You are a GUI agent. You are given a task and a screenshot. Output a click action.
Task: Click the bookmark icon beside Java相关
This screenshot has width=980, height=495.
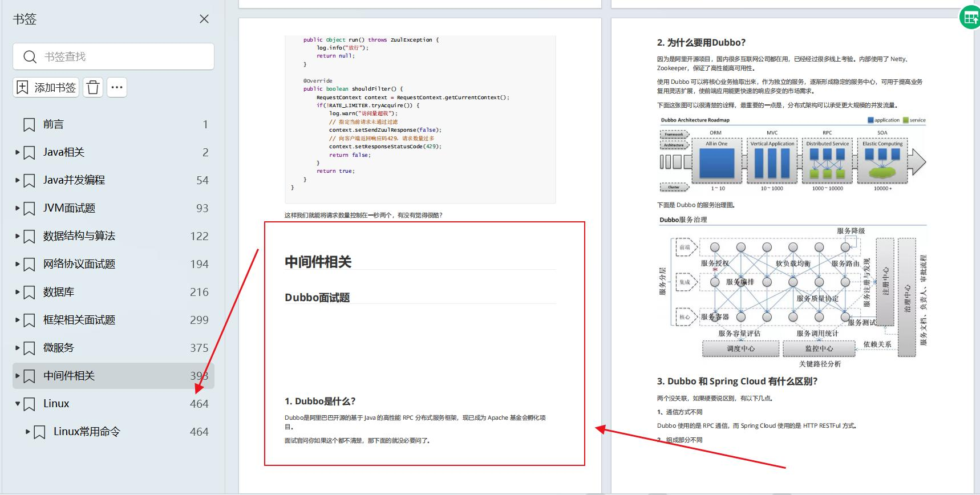click(29, 153)
